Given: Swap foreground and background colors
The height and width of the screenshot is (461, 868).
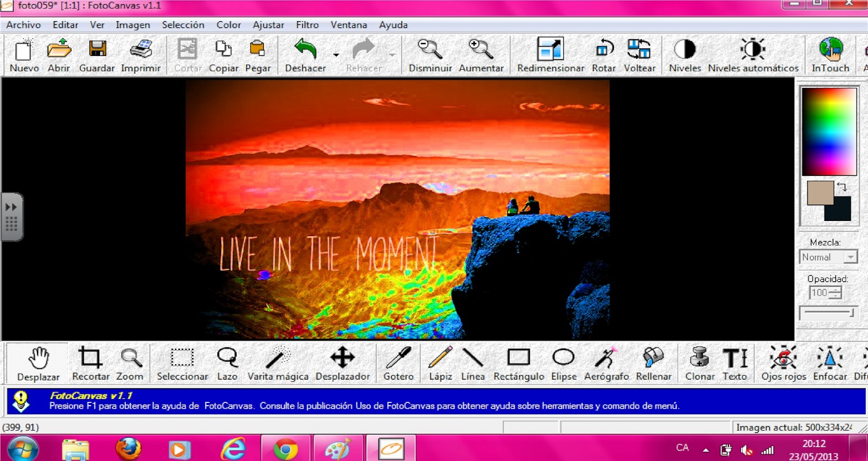Looking at the screenshot, I should click(841, 187).
